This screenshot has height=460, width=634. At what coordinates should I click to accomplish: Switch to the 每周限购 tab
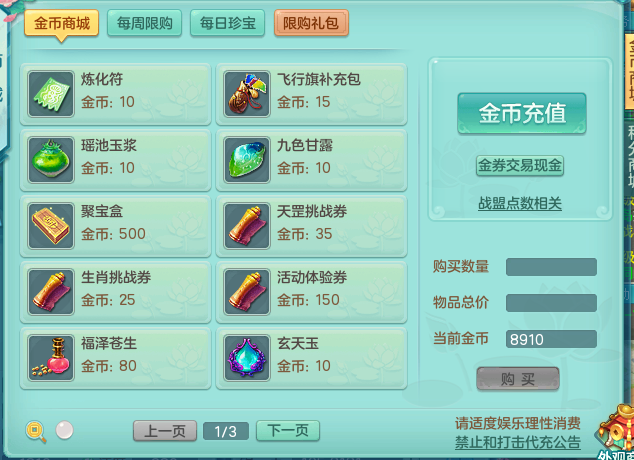coord(144,23)
